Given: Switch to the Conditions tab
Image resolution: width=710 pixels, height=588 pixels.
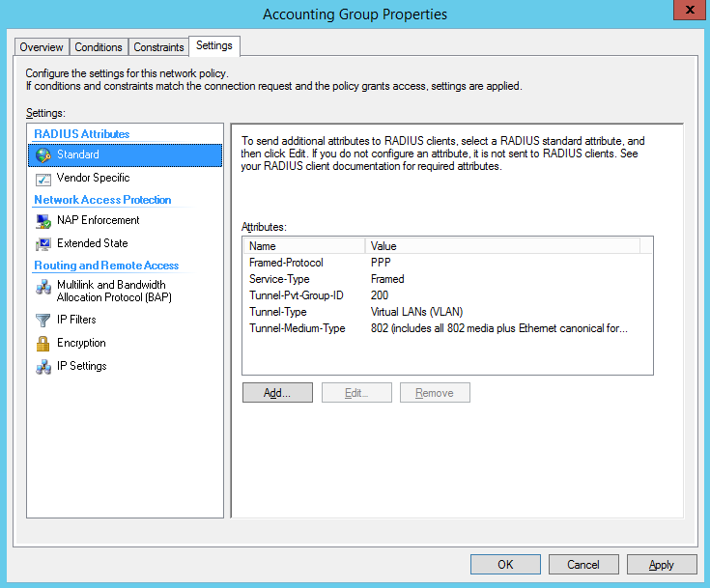Looking at the screenshot, I should [x=99, y=47].
